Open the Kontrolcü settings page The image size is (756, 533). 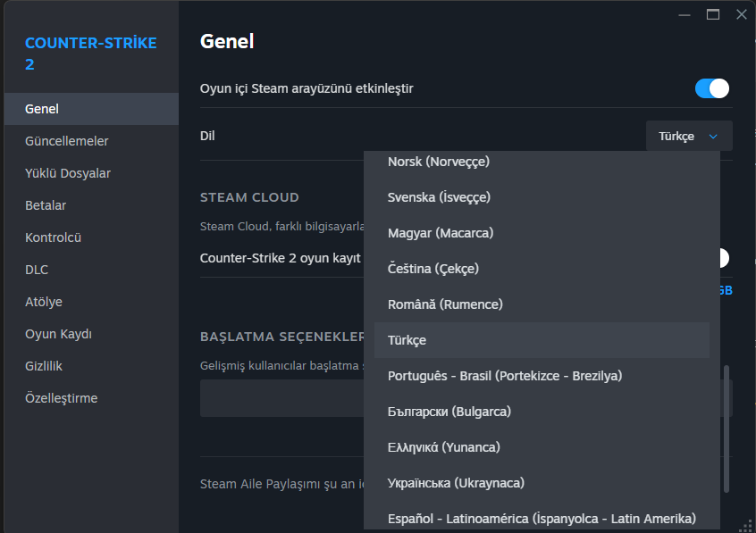pyautogui.click(x=53, y=237)
